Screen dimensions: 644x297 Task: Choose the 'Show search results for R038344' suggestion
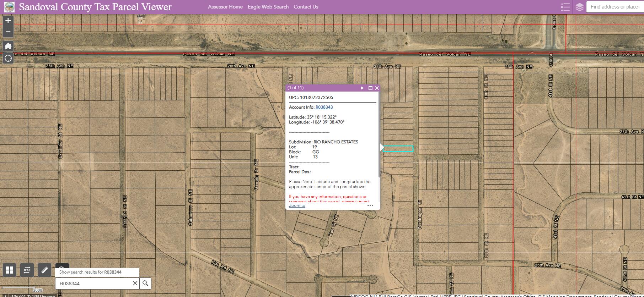pyautogui.click(x=97, y=272)
